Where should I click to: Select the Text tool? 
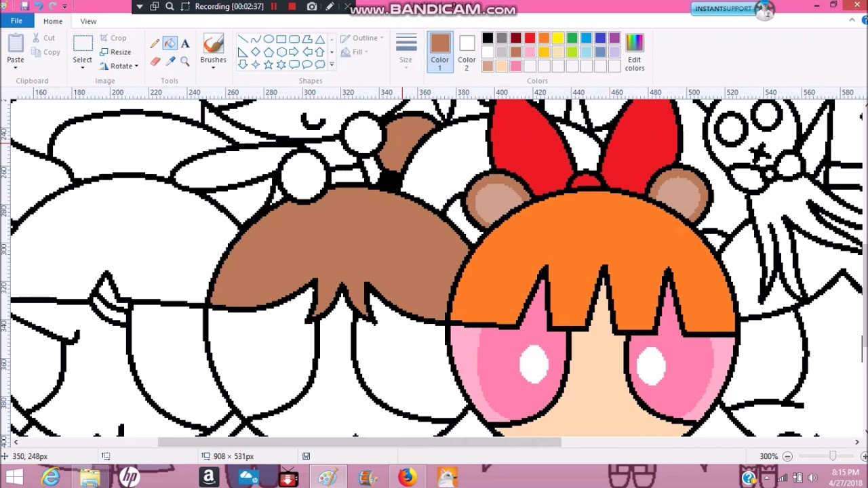click(184, 44)
